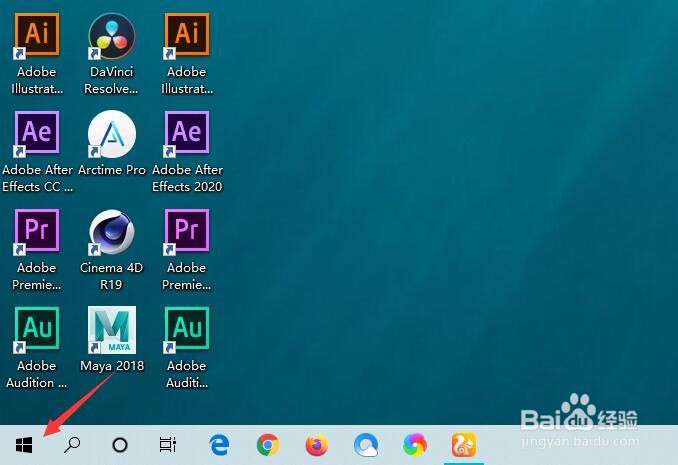678x465 pixels.
Task: Select Audition shortcut right of Maya 2018
Action: point(187,348)
